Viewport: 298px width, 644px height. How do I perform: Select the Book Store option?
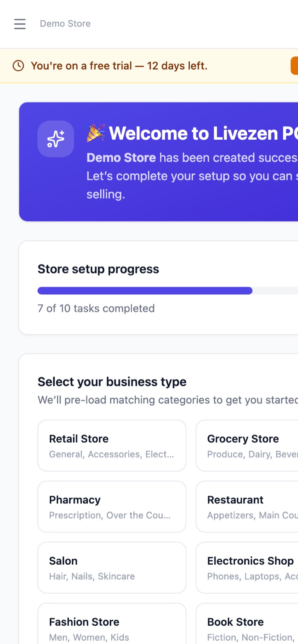(x=247, y=624)
